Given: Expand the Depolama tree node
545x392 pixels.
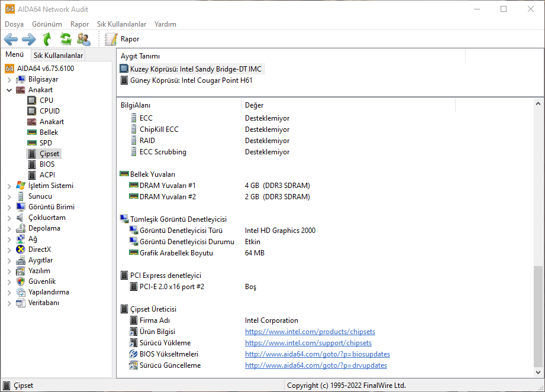Looking at the screenshot, I should pyautogui.click(x=9, y=229).
